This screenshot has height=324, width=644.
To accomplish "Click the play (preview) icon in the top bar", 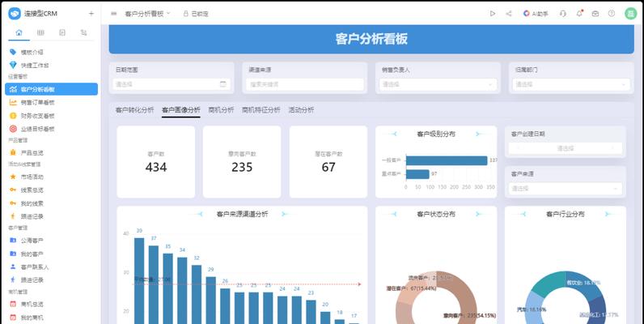I will click(493, 14).
